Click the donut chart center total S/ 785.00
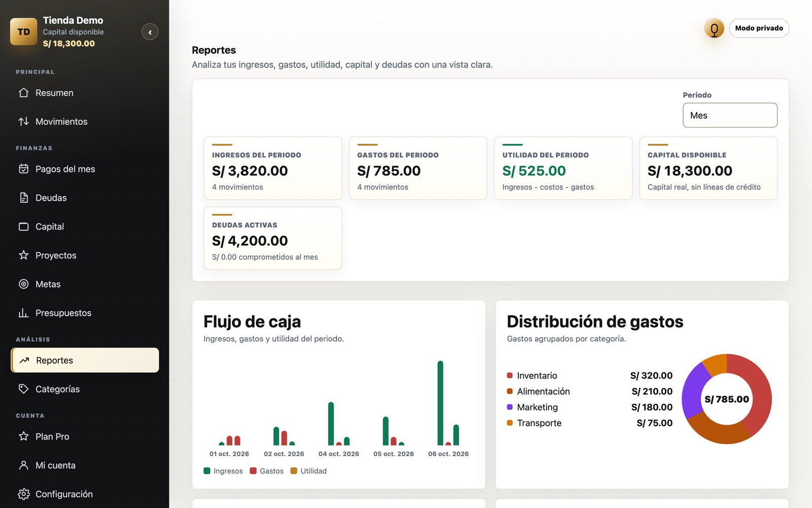 tap(727, 399)
